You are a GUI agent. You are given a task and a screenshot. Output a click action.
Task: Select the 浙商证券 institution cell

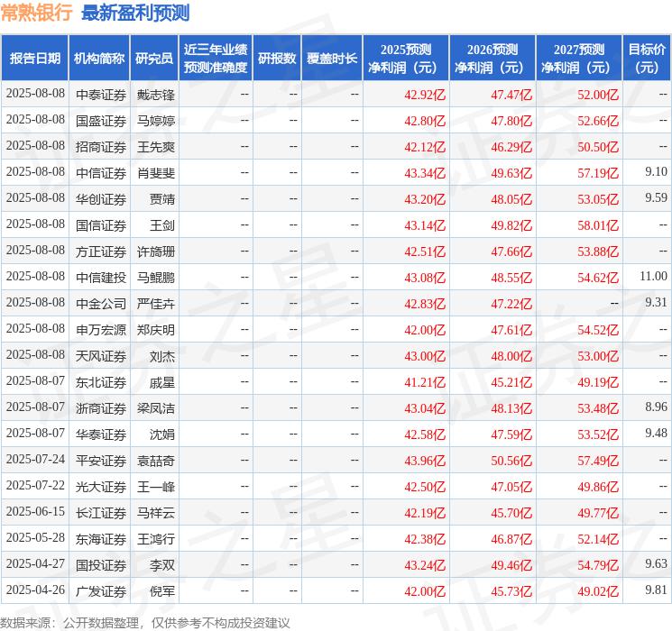coord(101,408)
